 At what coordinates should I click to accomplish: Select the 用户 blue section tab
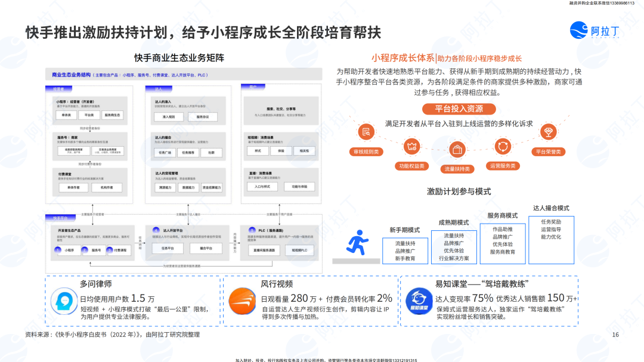(253, 86)
